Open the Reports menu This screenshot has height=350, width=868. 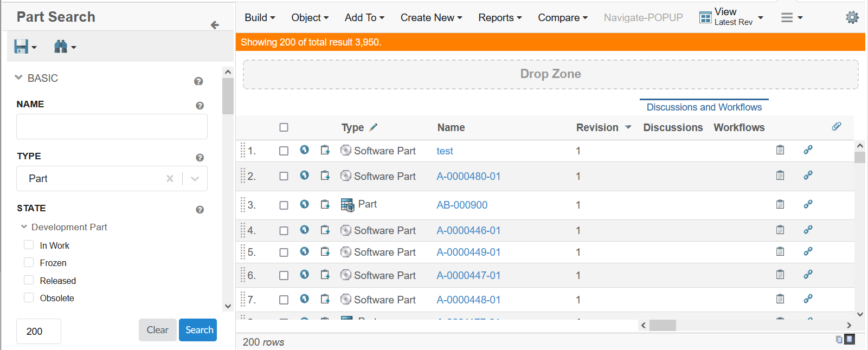point(499,18)
